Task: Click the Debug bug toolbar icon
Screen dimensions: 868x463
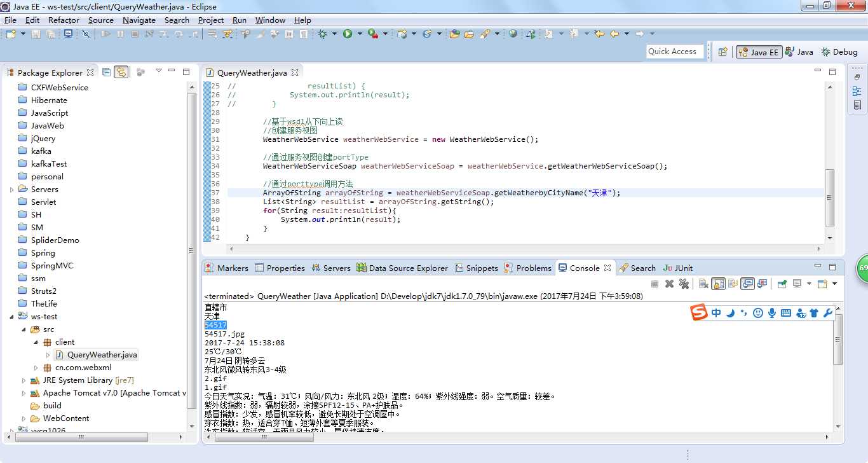Action: coord(322,34)
